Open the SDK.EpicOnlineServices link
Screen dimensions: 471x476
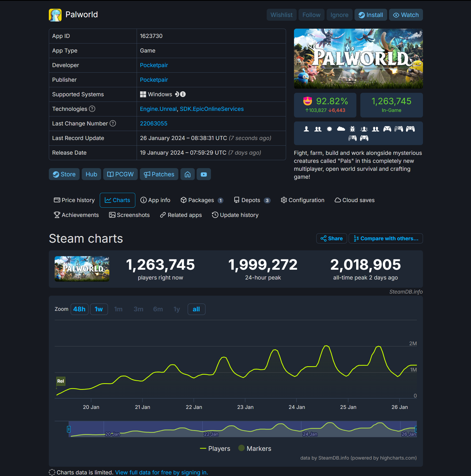pyautogui.click(x=212, y=109)
